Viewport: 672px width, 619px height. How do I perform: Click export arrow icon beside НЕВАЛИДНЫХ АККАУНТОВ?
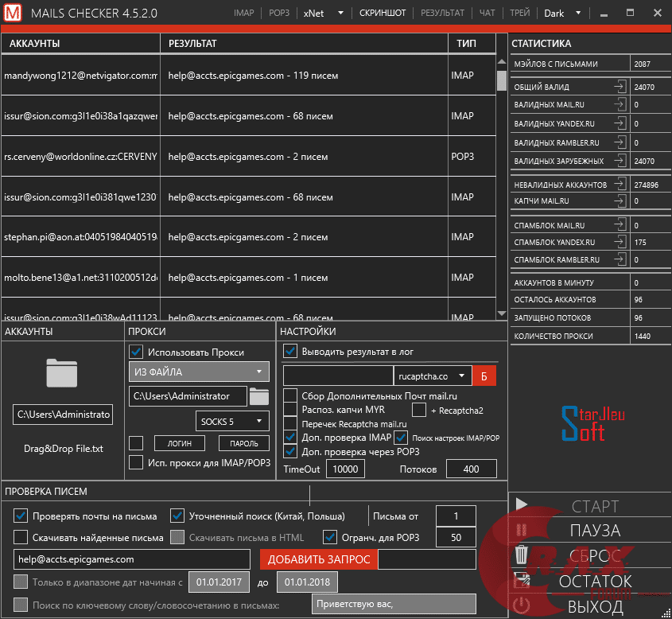coord(620,185)
